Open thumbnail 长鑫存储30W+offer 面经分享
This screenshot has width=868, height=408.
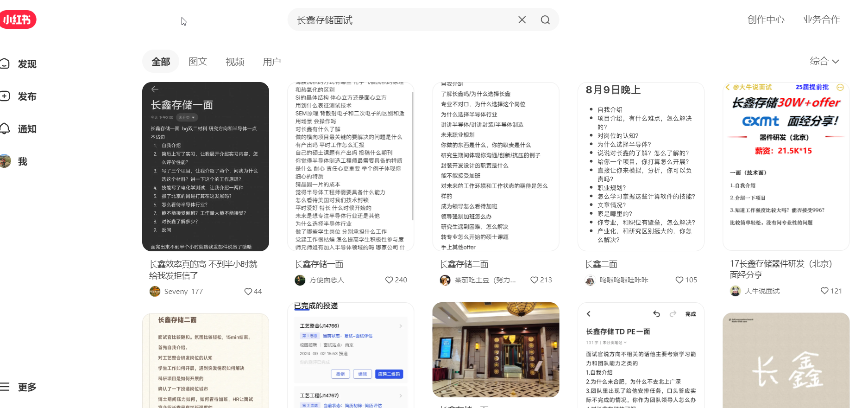click(x=786, y=166)
